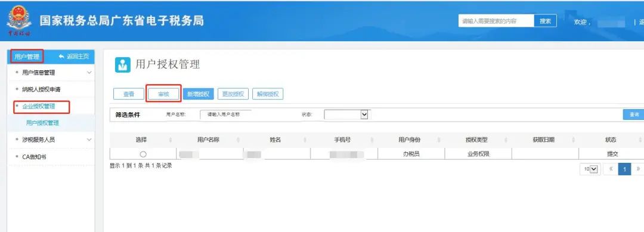644x232 pixels.
Task: Focus the header search input field
Action: click(496, 21)
